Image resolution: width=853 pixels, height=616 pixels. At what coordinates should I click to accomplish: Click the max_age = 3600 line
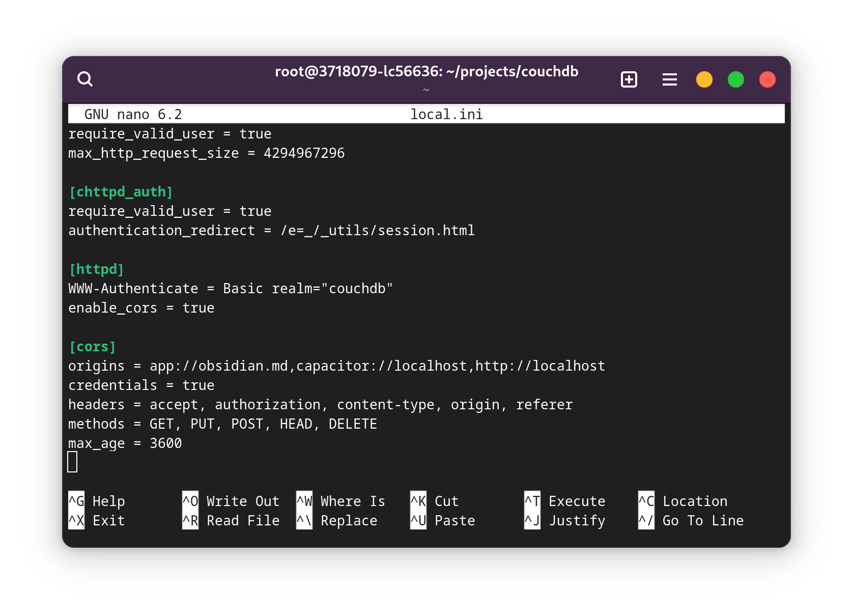click(125, 443)
